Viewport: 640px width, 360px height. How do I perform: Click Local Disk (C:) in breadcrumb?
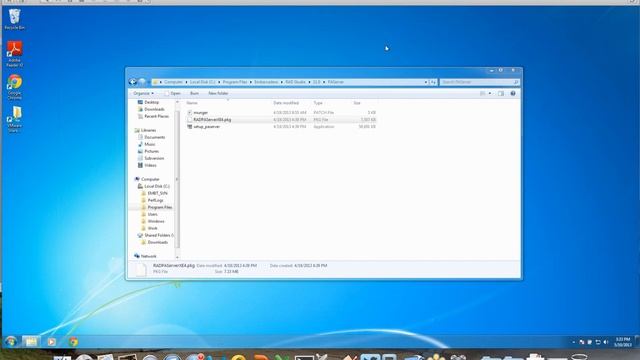pyautogui.click(x=202, y=82)
